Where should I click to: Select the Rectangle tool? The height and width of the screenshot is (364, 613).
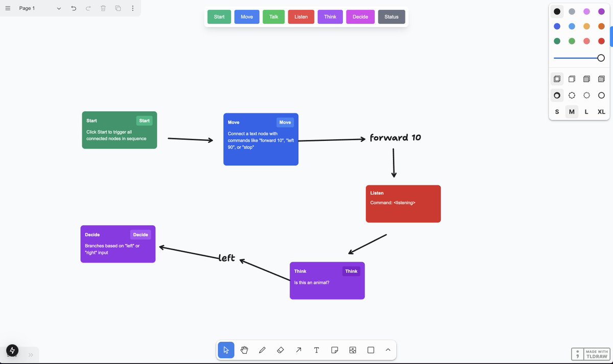click(x=370, y=350)
